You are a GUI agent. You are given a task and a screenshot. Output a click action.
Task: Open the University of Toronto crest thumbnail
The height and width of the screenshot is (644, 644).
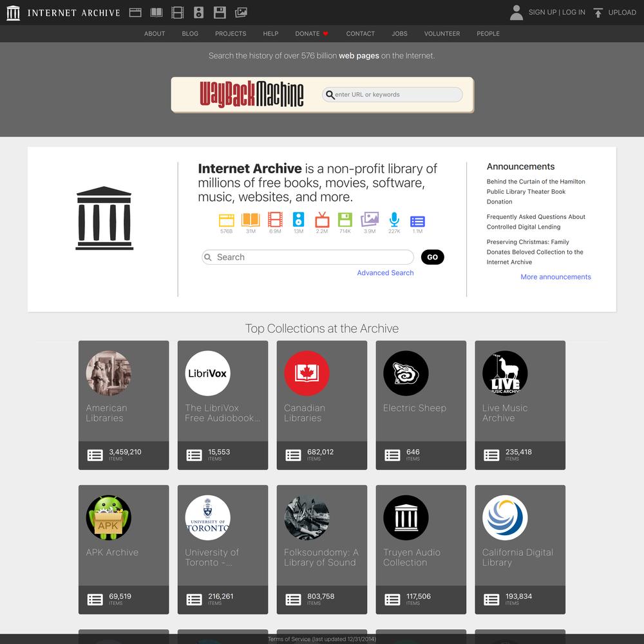point(208,518)
